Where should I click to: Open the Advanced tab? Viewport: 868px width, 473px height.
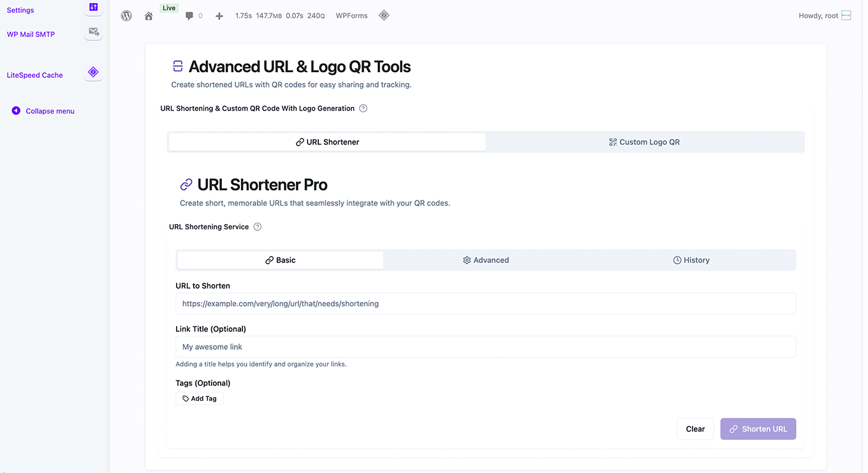pos(486,260)
